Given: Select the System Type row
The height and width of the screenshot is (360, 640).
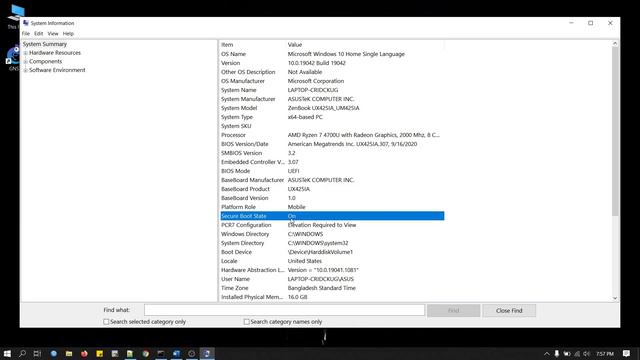Looking at the screenshot, I should point(332,117).
